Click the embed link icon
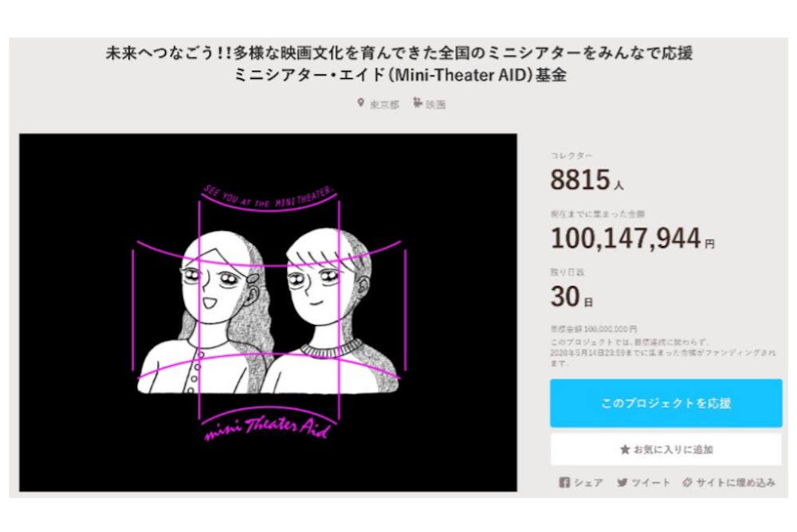The width and height of the screenshot is (797, 532). (x=688, y=483)
